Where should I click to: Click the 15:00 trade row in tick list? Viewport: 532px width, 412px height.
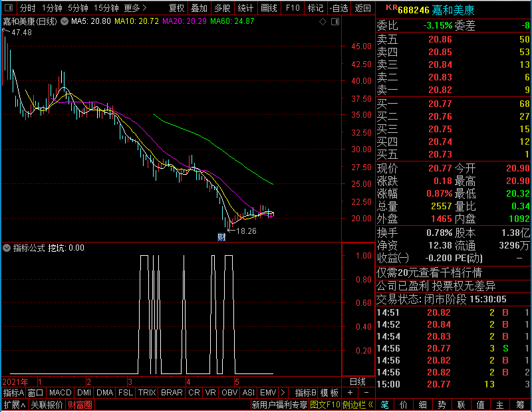[454, 384]
